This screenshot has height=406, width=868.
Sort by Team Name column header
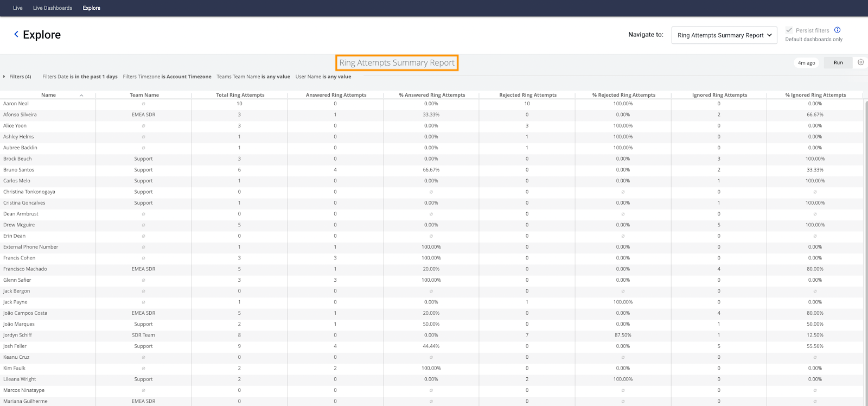[144, 95]
